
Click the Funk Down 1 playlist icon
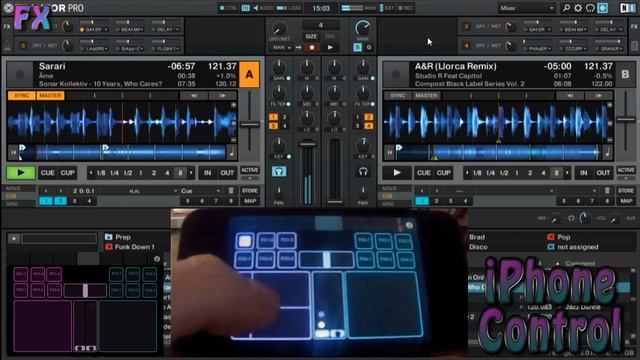(x=109, y=247)
